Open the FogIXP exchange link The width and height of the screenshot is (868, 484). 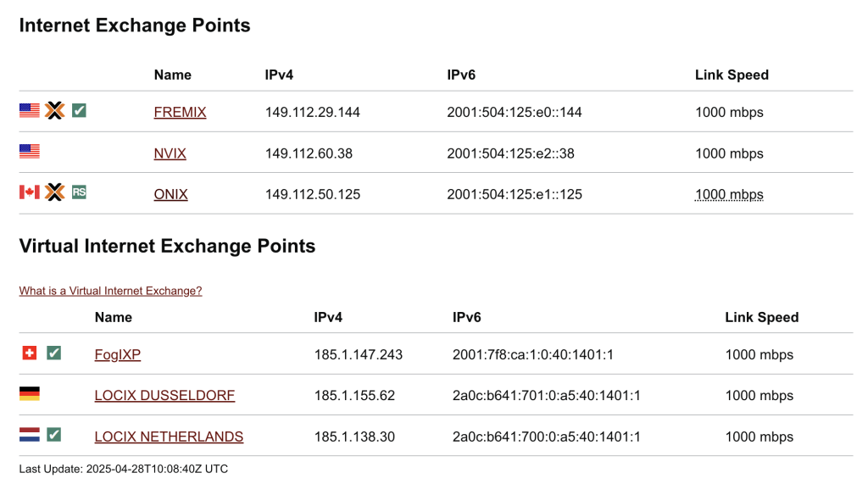coord(118,354)
